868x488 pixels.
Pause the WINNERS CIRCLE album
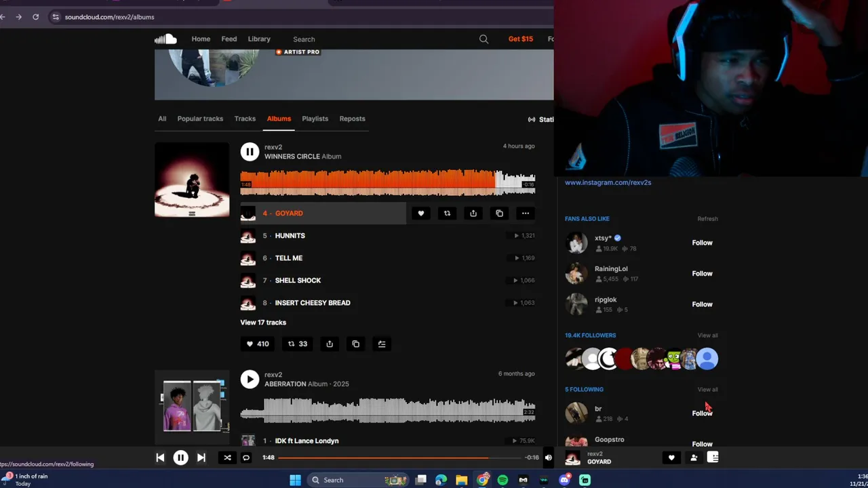[x=250, y=152]
